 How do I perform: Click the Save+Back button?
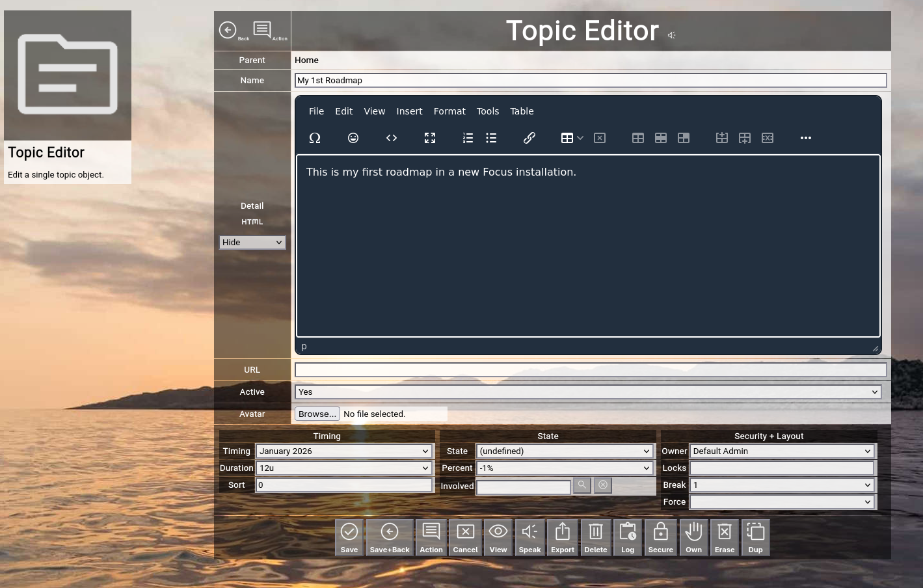pyautogui.click(x=390, y=537)
